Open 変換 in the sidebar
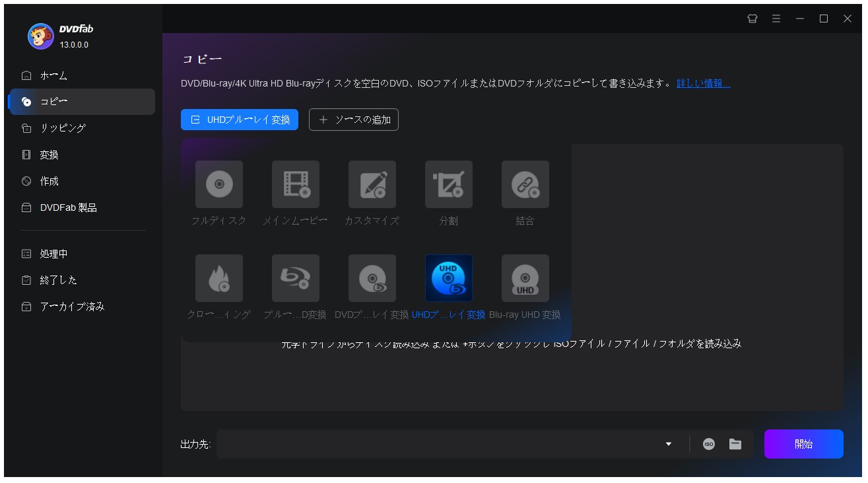The image size is (868, 483). point(82,155)
